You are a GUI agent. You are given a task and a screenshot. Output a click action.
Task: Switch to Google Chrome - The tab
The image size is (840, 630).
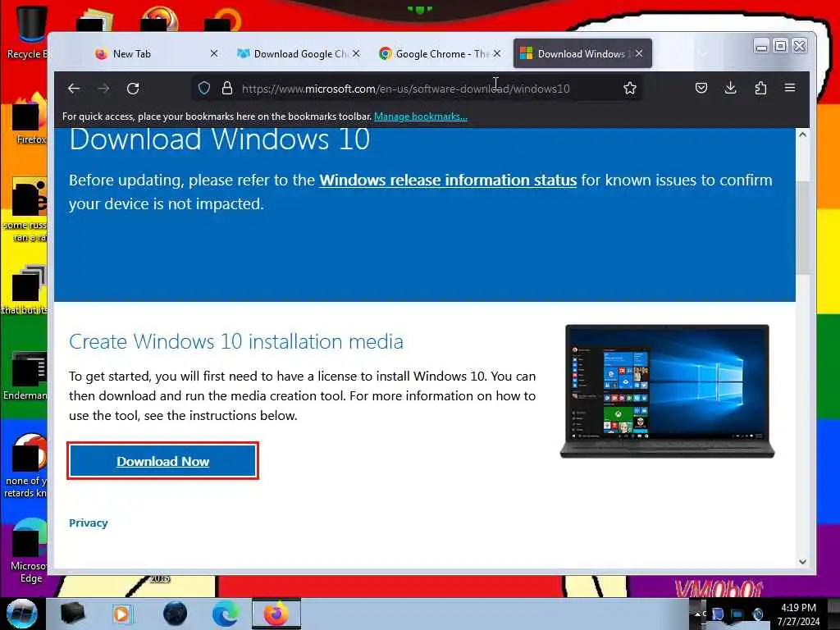(x=441, y=53)
